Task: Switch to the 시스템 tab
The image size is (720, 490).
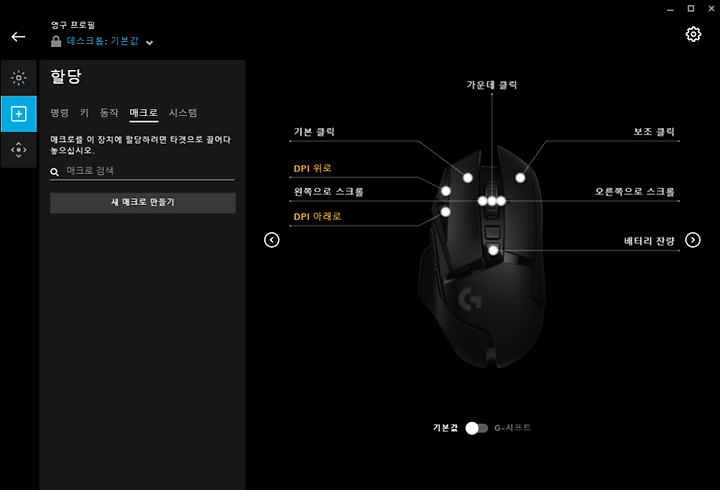Action: [x=183, y=113]
